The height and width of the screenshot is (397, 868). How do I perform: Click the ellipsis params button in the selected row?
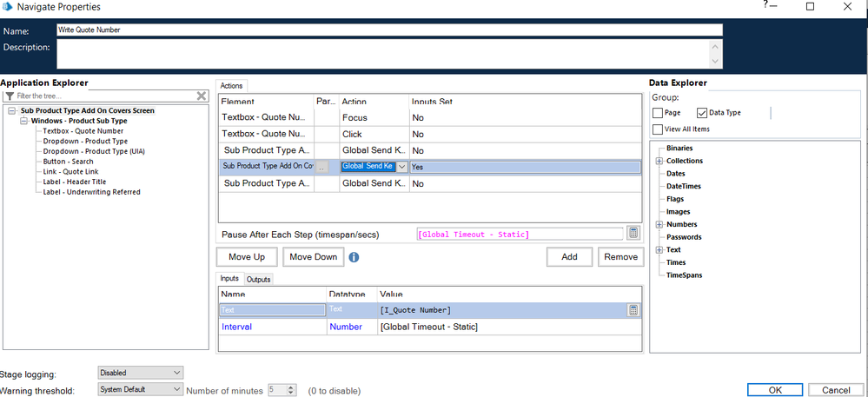pos(322,167)
